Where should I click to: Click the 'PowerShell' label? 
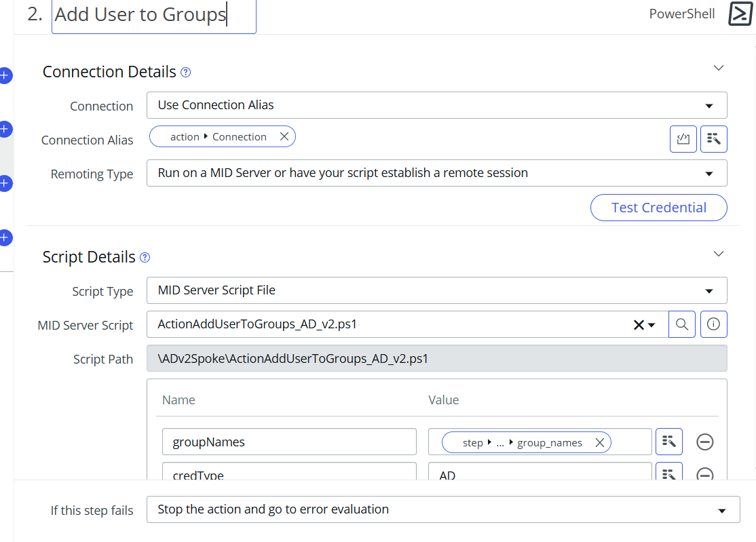coord(682,14)
